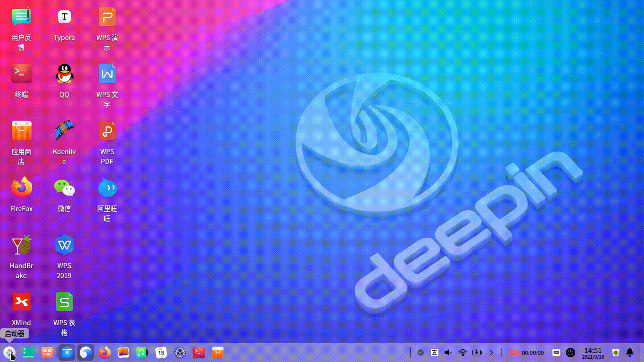Open Firefox from the taskbar dock
The height and width of the screenshot is (362, 644).
[x=105, y=352]
